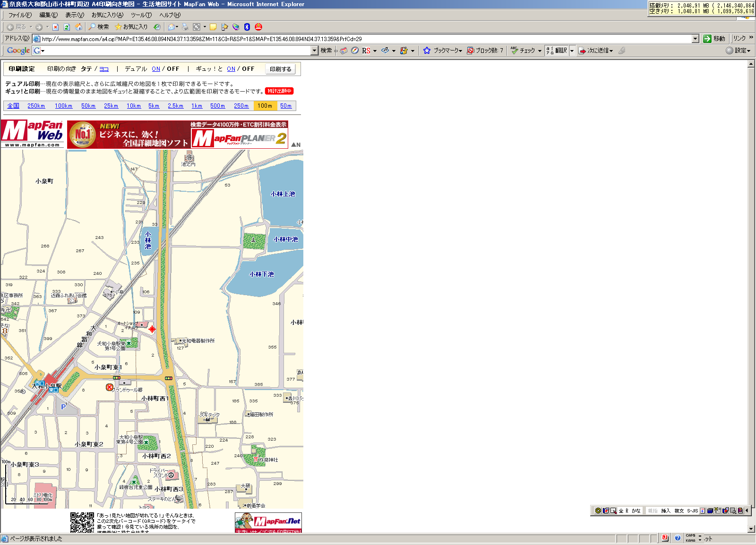Screen dimensions: 756x545
Task: Select the 全国 map scale
Action: [x=13, y=106]
